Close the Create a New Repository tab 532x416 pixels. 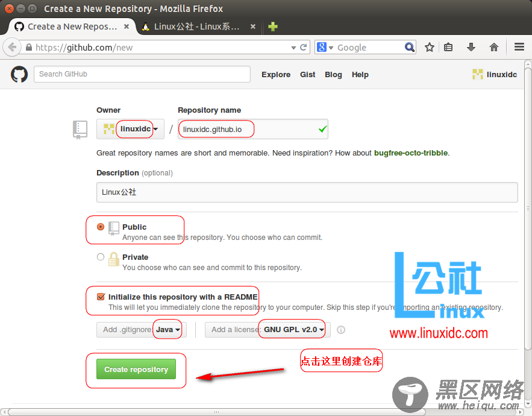click(126, 26)
